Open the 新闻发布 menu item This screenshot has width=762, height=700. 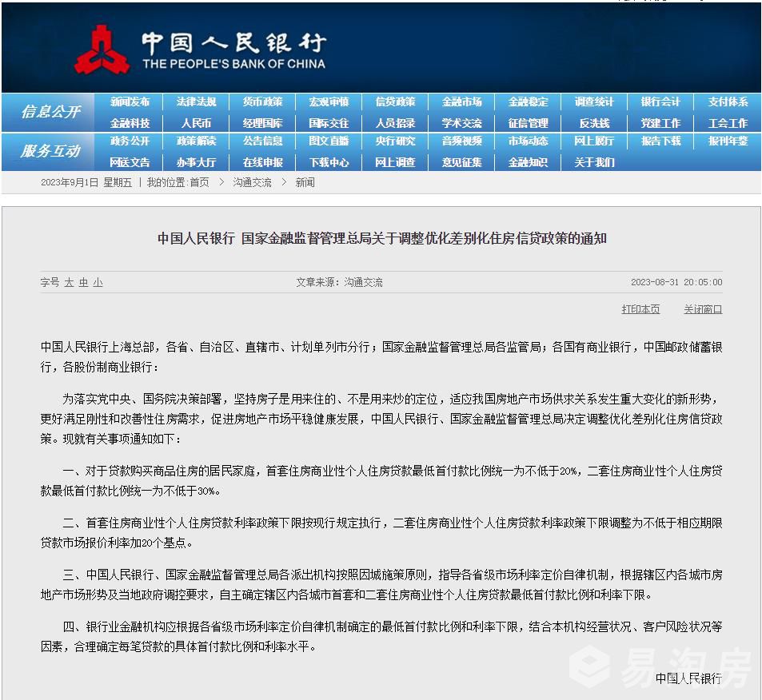click(x=130, y=101)
